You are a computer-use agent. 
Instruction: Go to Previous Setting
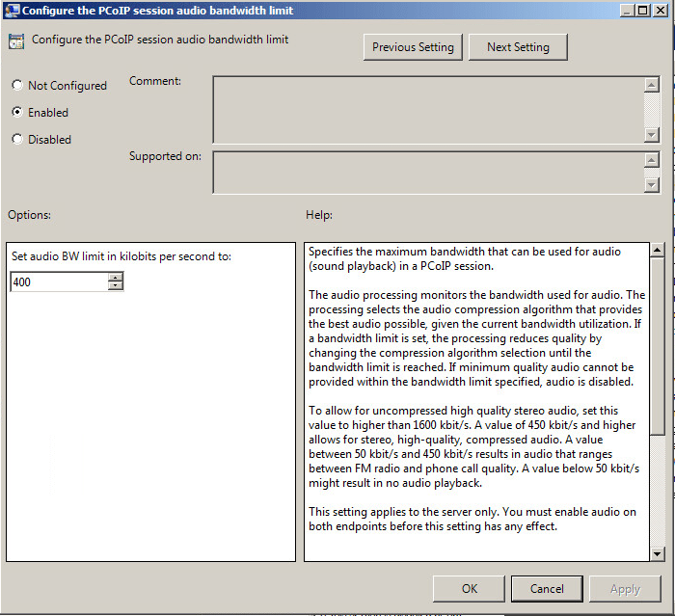point(414,47)
